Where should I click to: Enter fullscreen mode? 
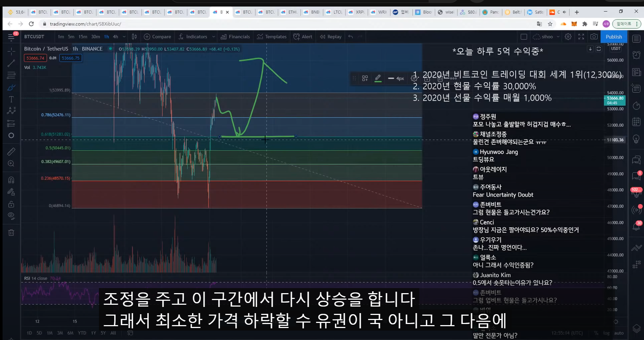coord(581,37)
